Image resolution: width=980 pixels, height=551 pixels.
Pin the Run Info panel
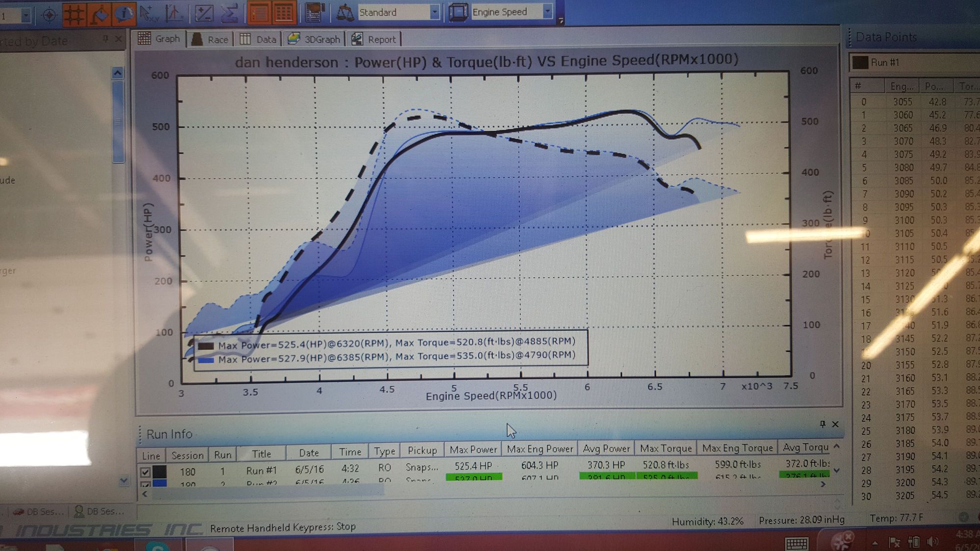(x=822, y=424)
